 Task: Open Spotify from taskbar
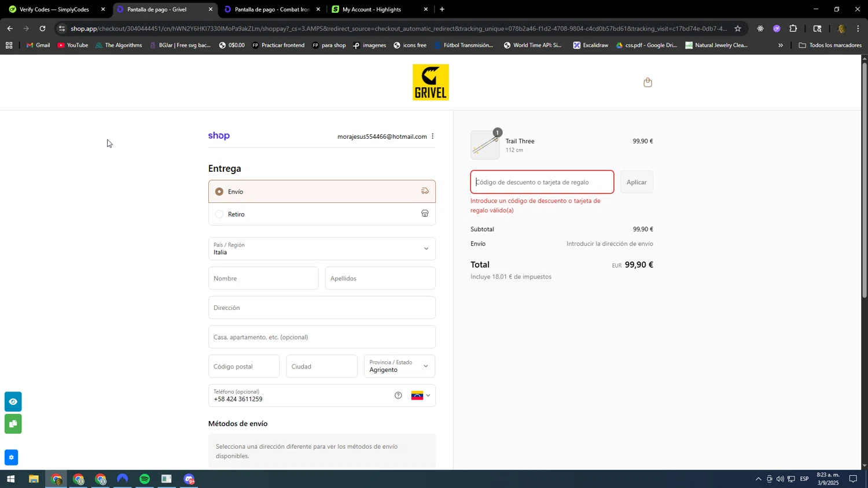tap(145, 479)
